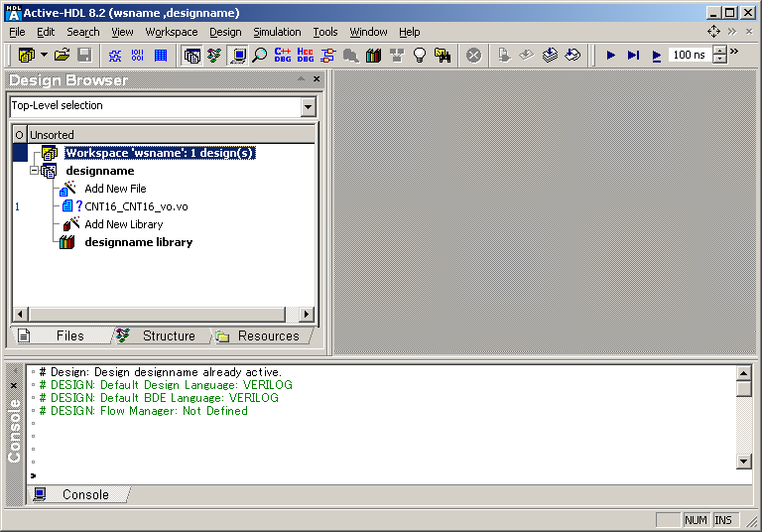Toggle the Design Browser toolbar icon
The width and height of the screenshot is (762, 532).
[191, 56]
